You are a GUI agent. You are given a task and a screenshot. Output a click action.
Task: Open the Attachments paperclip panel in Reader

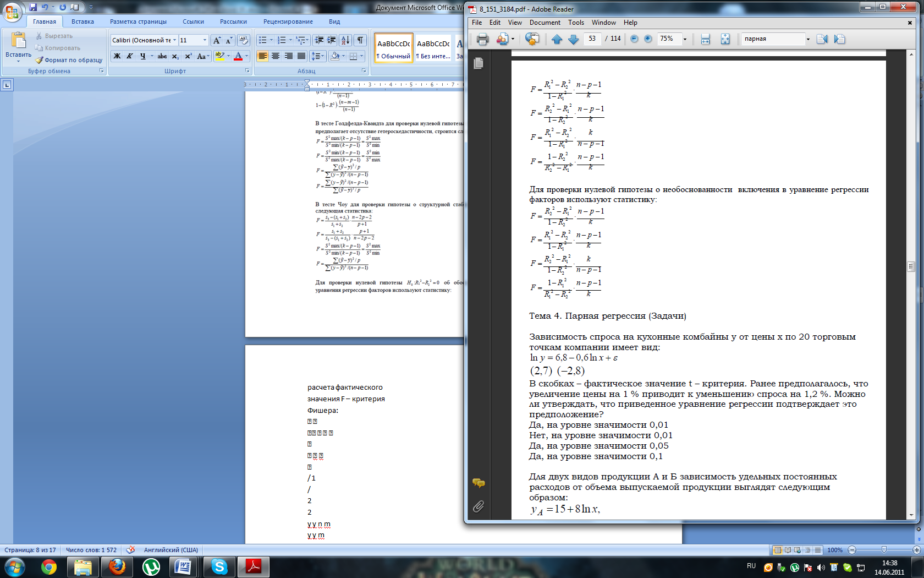click(x=479, y=506)
